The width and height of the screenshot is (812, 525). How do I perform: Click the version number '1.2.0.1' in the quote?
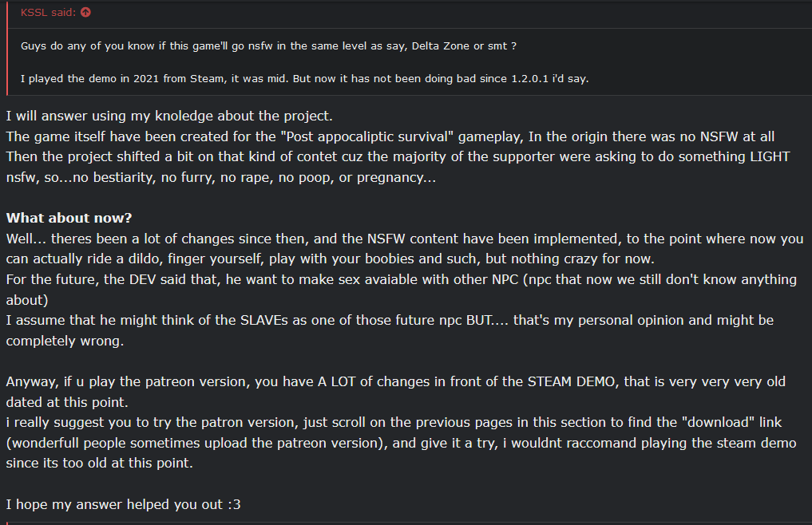530,79
